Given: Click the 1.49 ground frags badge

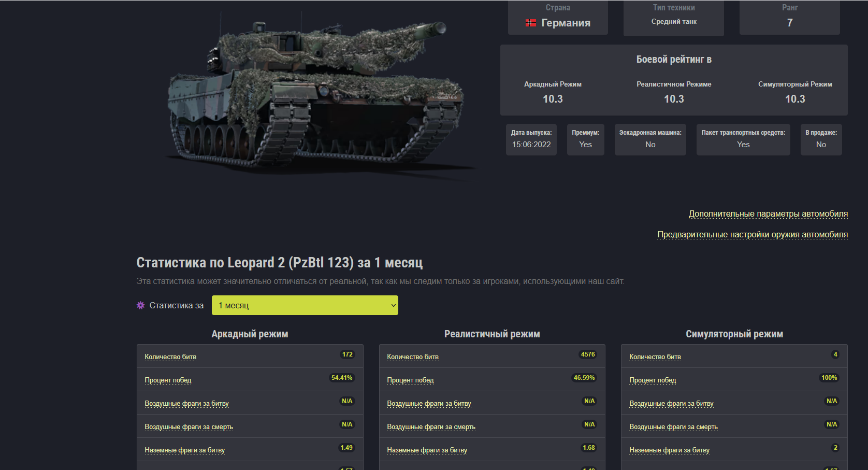Looking at the screenshot, I should (x=346, y=448).
